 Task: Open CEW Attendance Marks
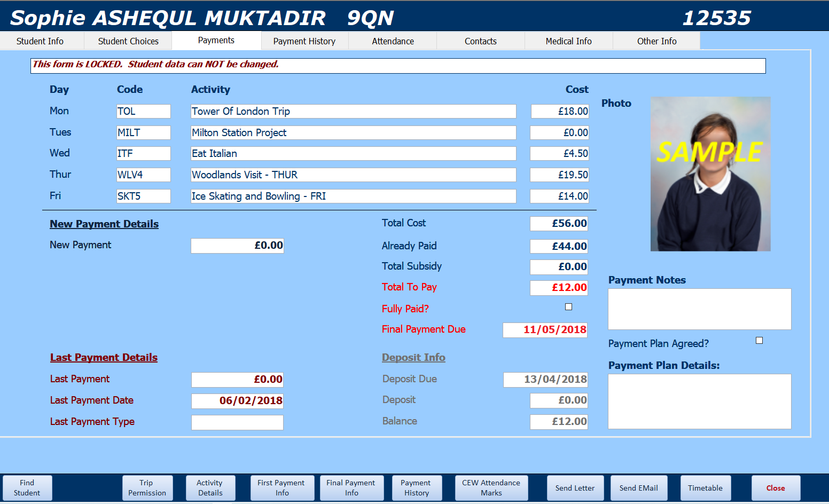coord(491,488)
